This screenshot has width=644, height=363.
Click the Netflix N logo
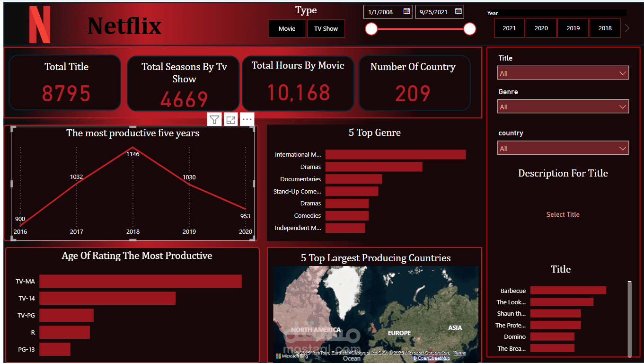tap(40, 25)
